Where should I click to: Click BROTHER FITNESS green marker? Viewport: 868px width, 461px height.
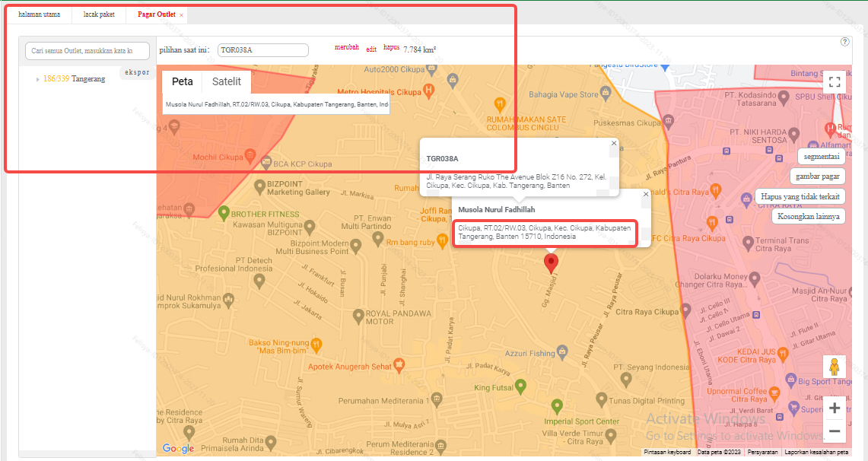pyautogui.click(x=224, y=213)
